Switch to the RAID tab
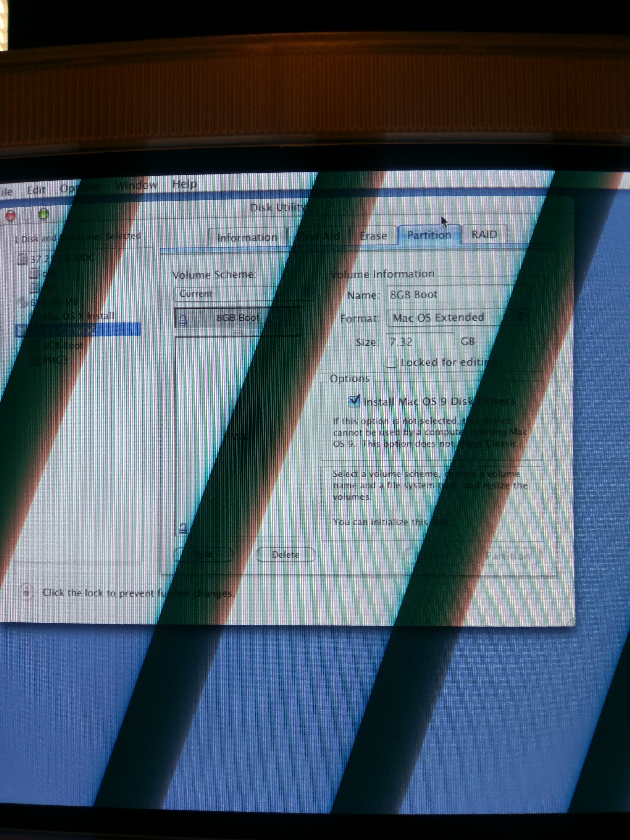This screenshot has height=840, width=630. (484, 234)
